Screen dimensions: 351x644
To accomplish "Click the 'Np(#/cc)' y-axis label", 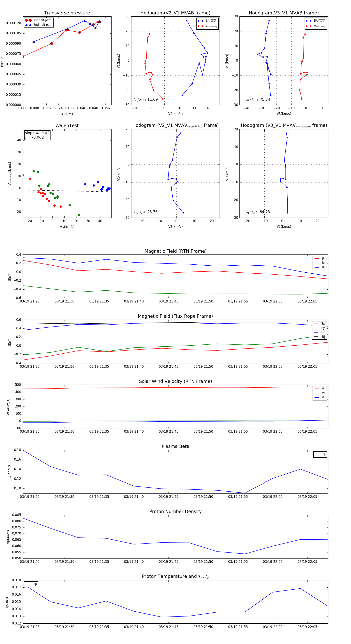I will click(x=8, y=537).
